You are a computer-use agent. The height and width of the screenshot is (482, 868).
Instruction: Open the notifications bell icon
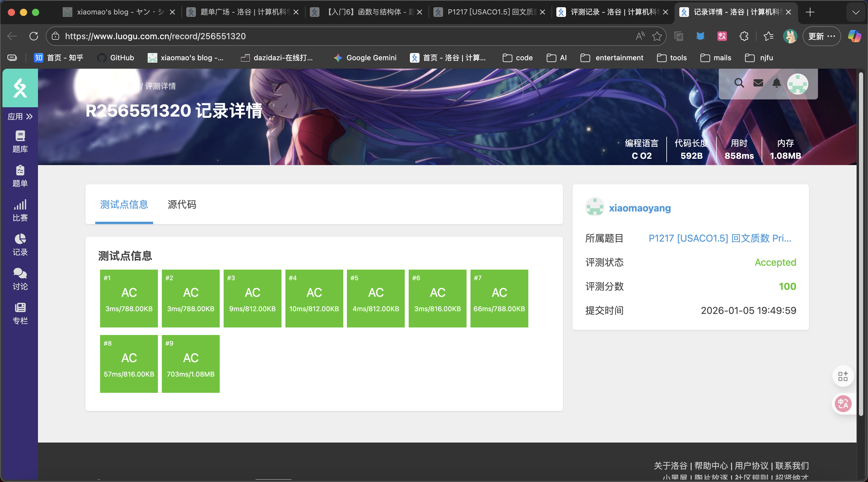[x=776, y=83]
